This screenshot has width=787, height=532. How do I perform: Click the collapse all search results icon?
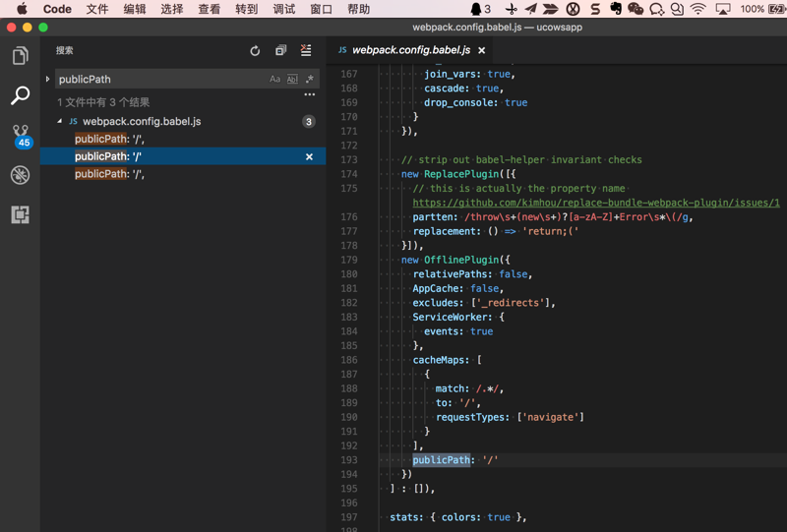280,50
